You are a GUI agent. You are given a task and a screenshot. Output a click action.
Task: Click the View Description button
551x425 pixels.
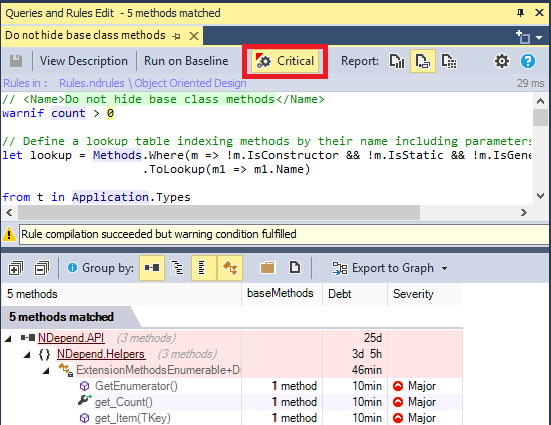[x=84, y=61]
